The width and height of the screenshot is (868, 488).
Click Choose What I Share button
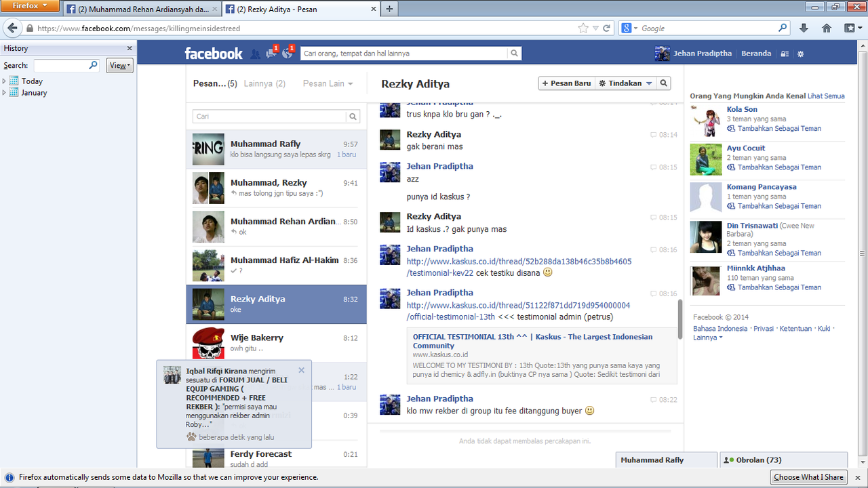[x=808, y=477]
